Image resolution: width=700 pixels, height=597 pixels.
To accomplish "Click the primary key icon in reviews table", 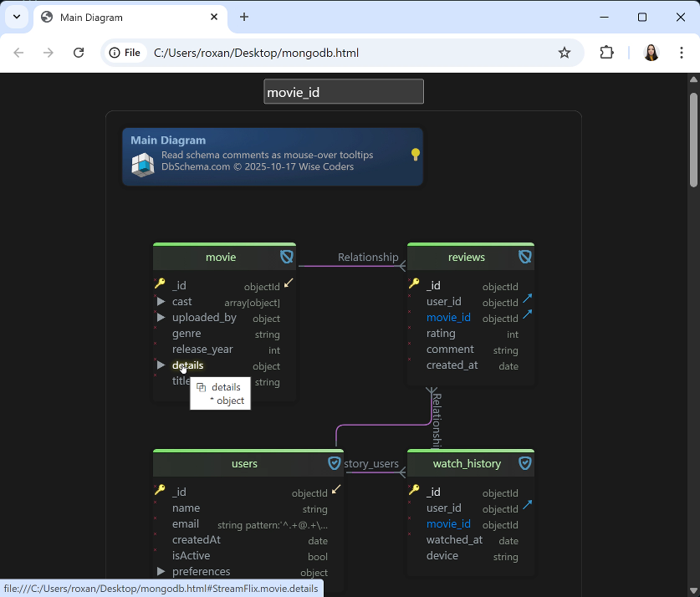I will click(x=414, y=283).
